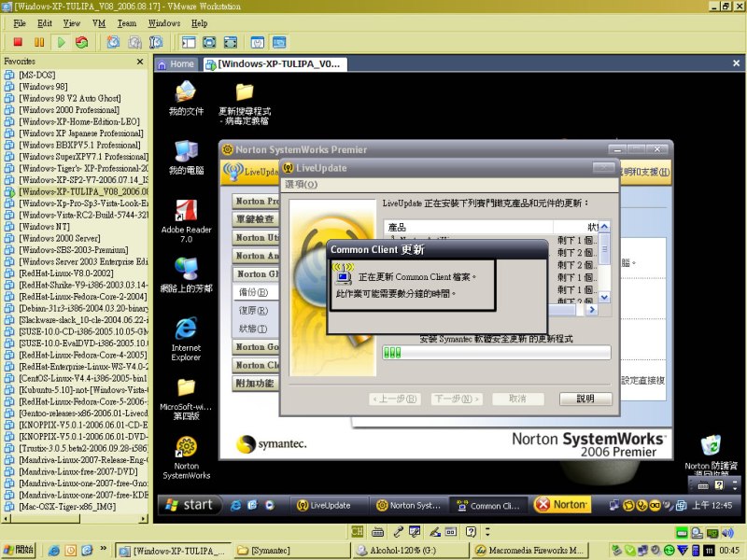Open the Help menu
This screenshot has height=560, width=747.
(x=200, y=22)
